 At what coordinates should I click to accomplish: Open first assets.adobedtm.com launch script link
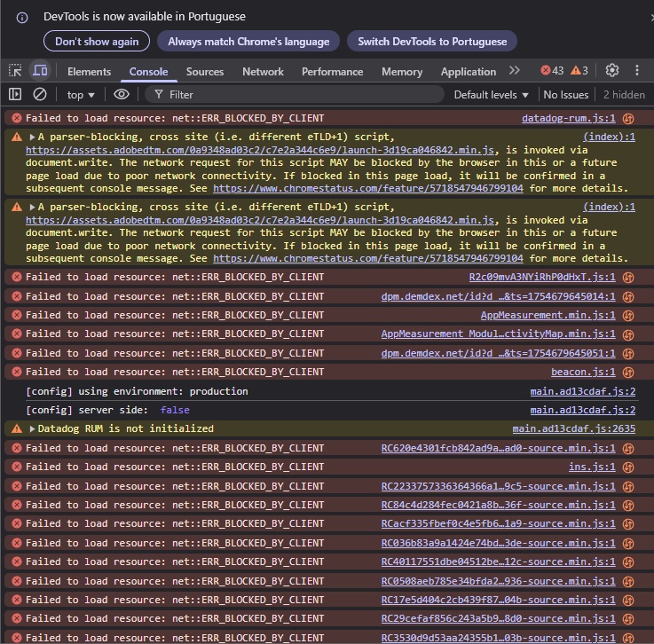click(260, 150)
